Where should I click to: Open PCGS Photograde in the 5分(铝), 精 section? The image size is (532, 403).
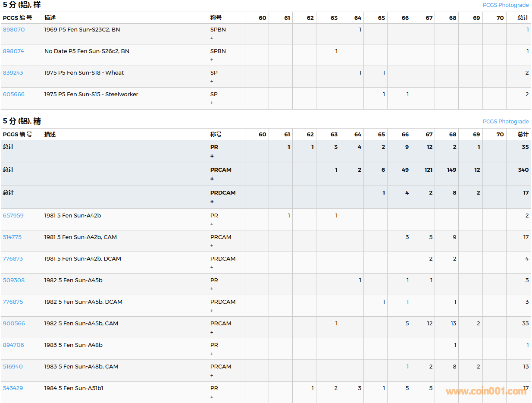(505, 122)
